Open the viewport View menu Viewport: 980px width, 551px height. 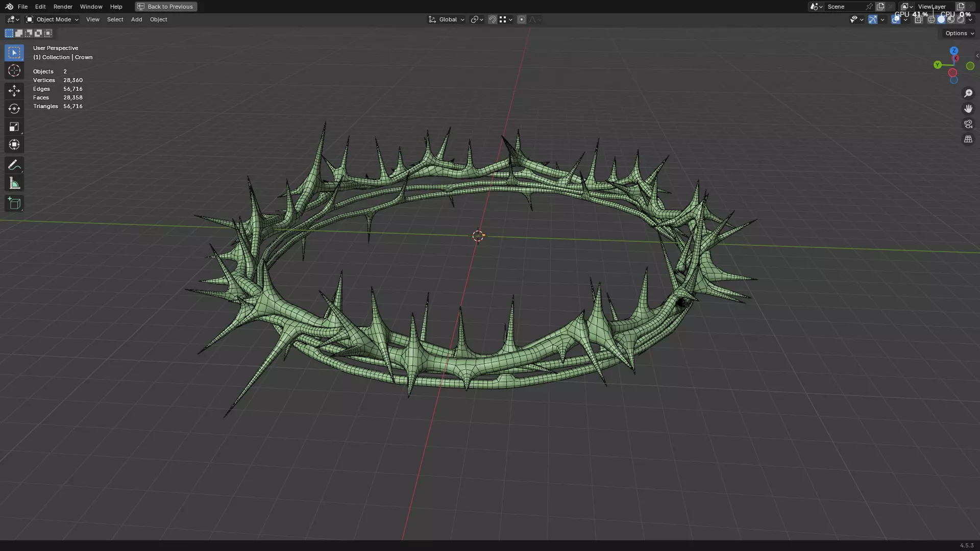click(x=92, y=19)
